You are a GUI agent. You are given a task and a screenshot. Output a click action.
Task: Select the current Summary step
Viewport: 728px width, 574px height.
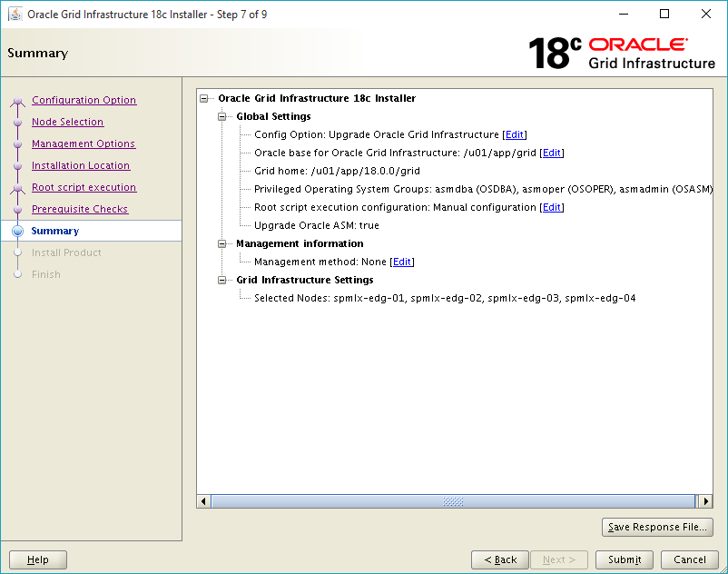point(55,231)
